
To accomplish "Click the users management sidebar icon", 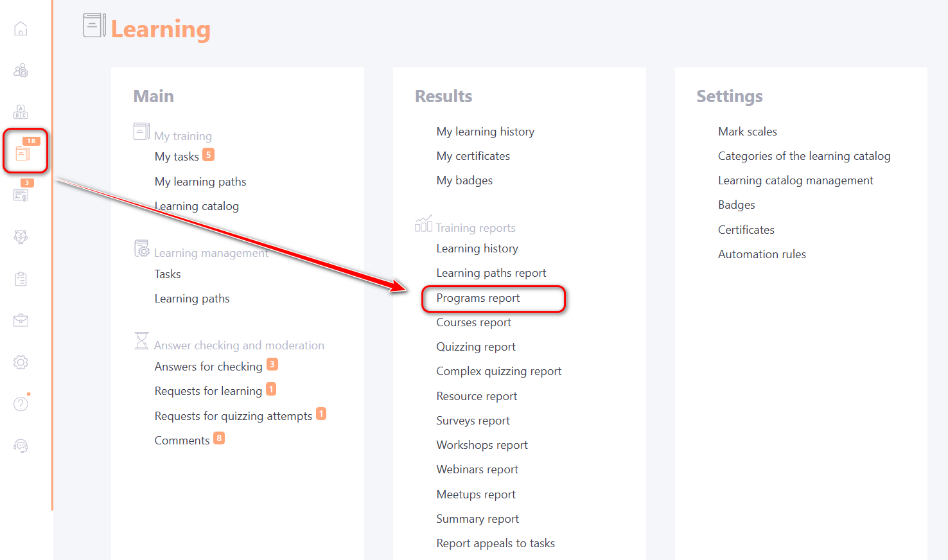I will click(21, 71).
